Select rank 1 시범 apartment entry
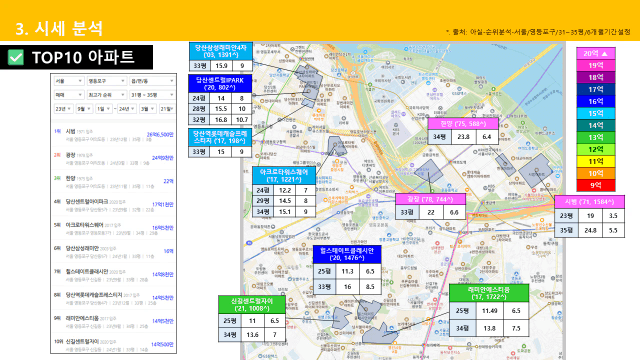 (x=113, y=135)
